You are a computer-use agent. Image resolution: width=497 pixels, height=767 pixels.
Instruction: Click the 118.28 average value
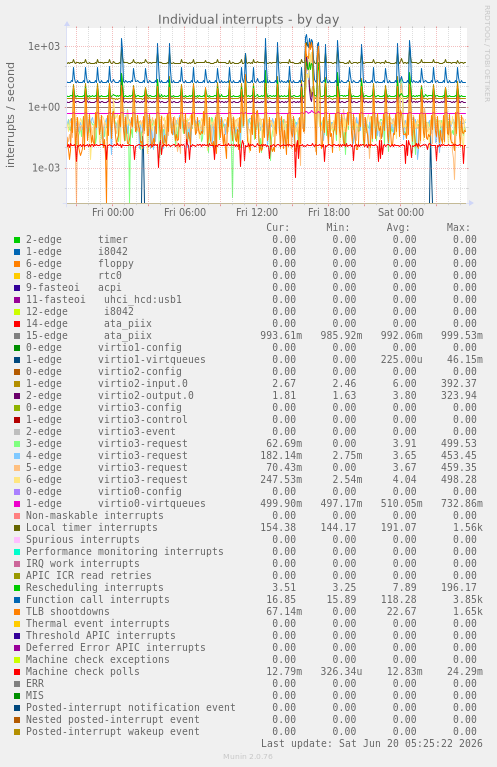pos(398,600)
